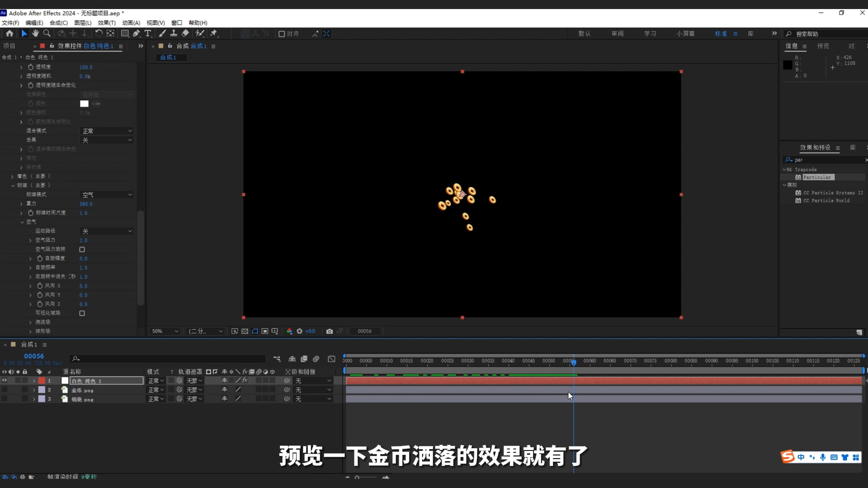Toggle the 可视化域场 checkbox

(x=82, y=313)
